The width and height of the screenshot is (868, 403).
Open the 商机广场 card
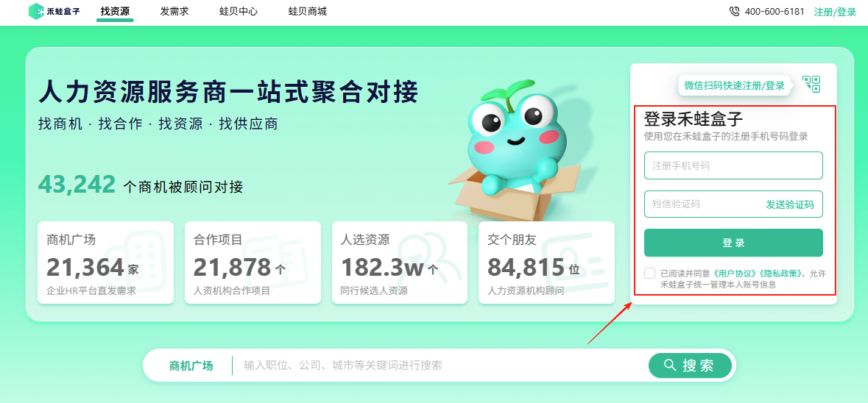pos(105,263)
